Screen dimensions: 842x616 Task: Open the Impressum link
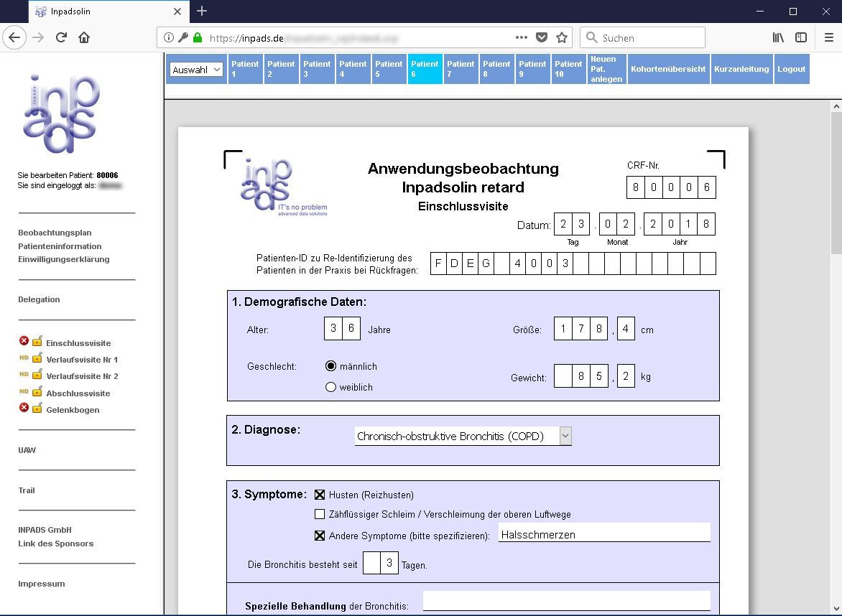[x=42, y=584]
